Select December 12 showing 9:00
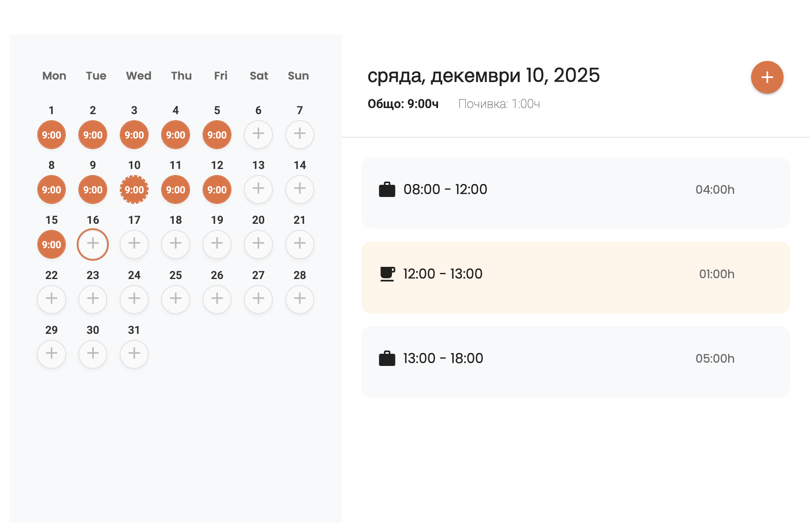Screen dimensions: 812x528 click(217, 189)
